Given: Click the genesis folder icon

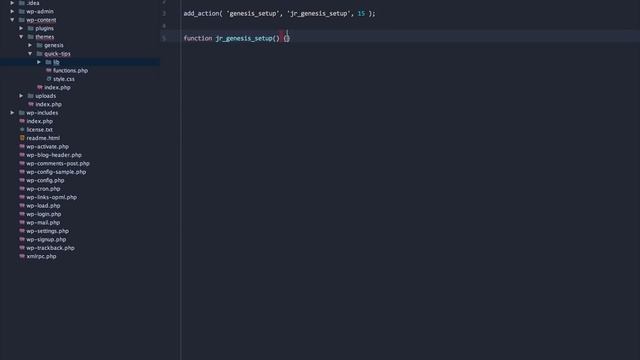Looking at the screenshot, I should (x=39, y=45).
